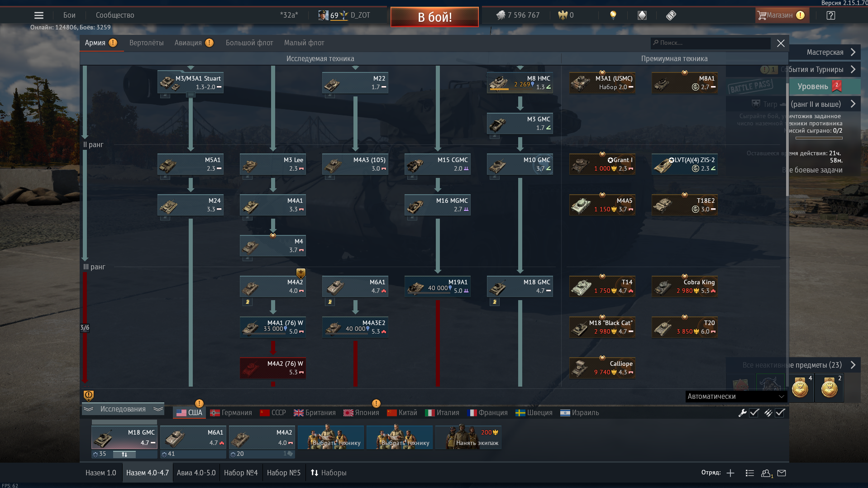
Task: Select preset Авиа 4.0-5.0
Action: [x=196, y=473]
